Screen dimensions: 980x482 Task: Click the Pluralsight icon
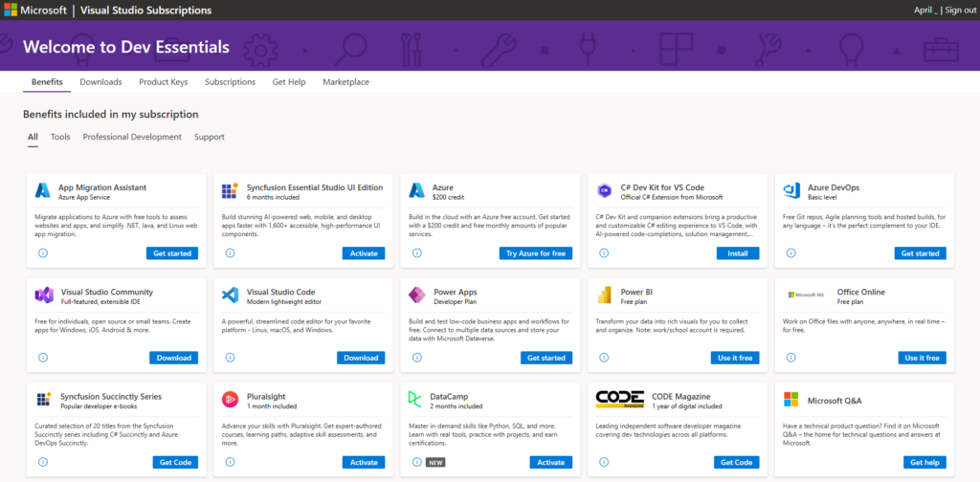click(x=230, y=400)
